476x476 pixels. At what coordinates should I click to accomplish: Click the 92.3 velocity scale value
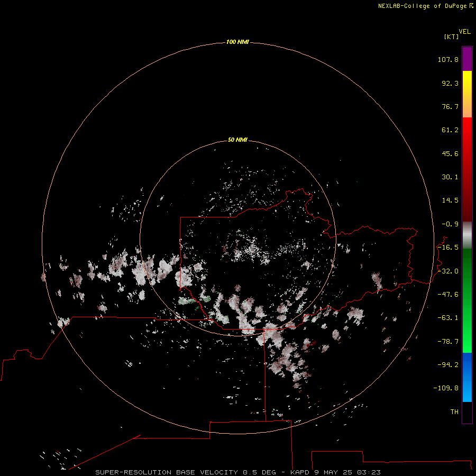tap(450, 83)
